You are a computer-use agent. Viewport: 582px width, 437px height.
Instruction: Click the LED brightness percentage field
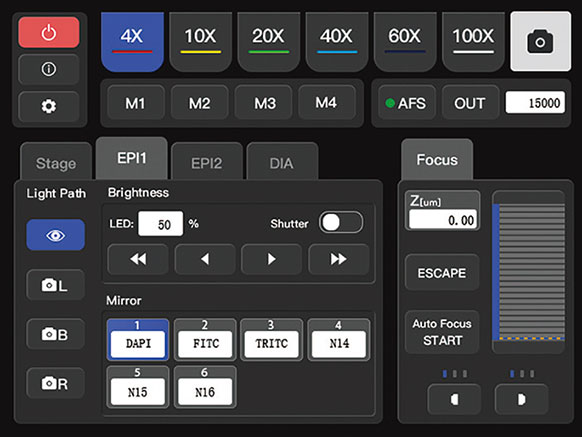[161, 224]
